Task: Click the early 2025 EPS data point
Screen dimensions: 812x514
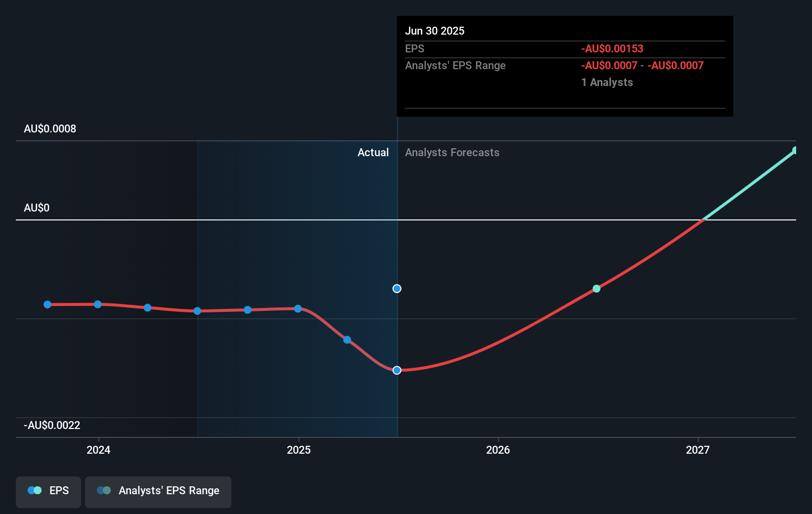Action: click(347, 340)
